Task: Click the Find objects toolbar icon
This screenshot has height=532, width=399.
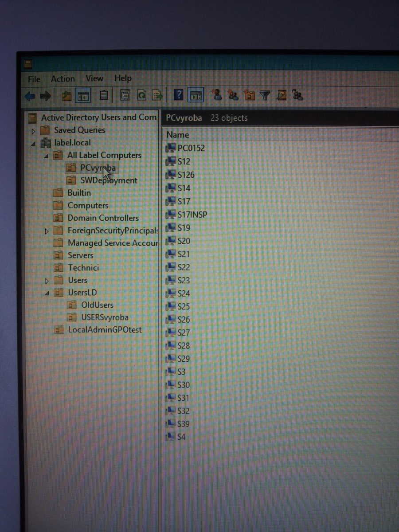Action: [x=282, y=95]
